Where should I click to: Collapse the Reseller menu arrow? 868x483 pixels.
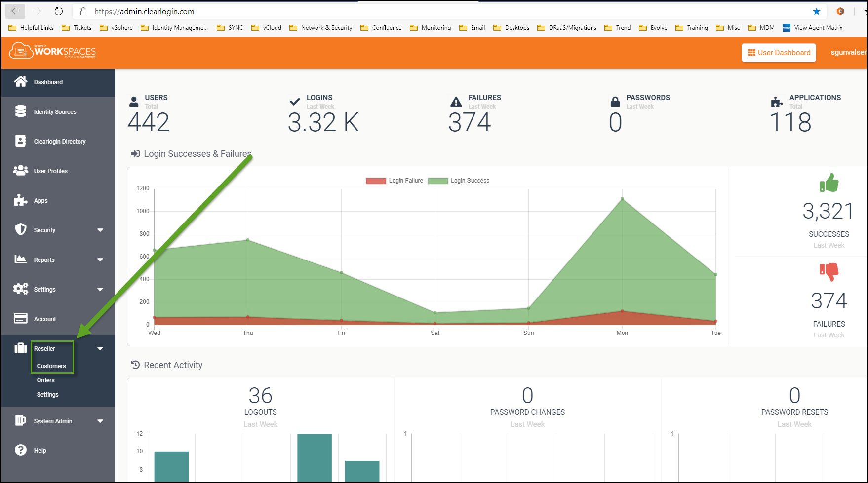click(100, 349)
